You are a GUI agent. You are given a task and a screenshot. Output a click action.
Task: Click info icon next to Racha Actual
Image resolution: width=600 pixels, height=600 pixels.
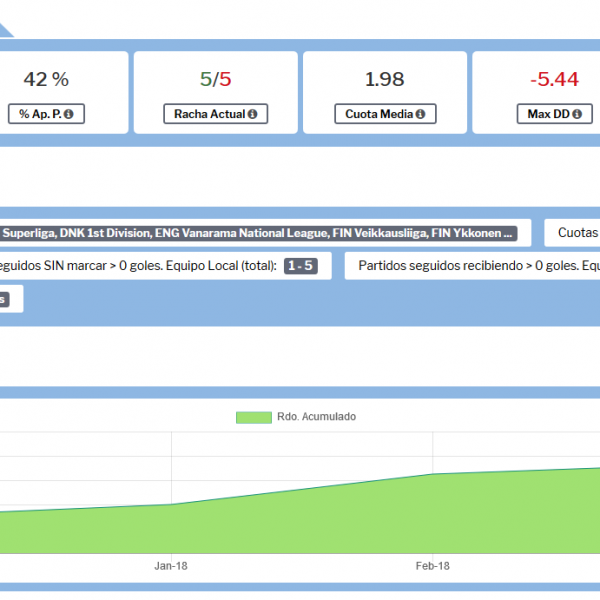[252, 114]
